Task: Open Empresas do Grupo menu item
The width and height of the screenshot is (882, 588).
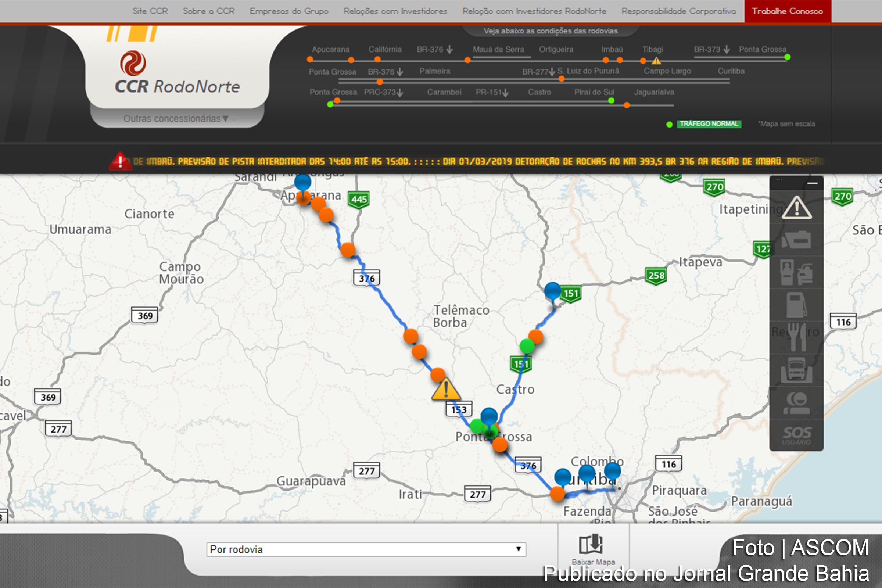Action: tap(289, 11)
